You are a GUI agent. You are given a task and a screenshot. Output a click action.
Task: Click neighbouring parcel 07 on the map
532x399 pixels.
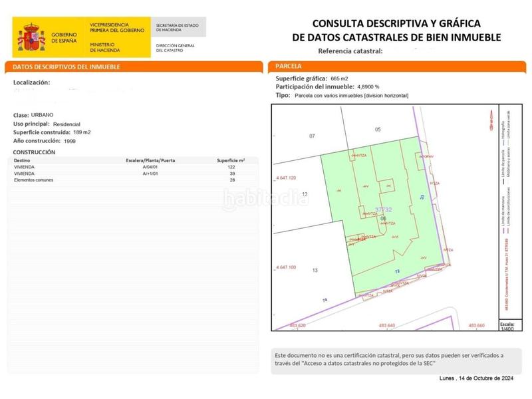pyautogui.click(x=311, y=136)
